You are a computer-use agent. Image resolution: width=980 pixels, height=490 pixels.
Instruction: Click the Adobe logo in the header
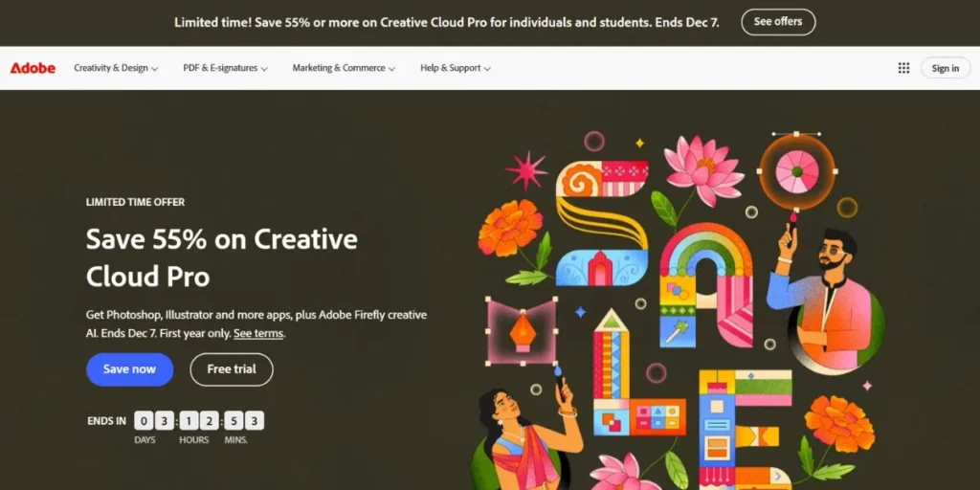pos(33,68)
